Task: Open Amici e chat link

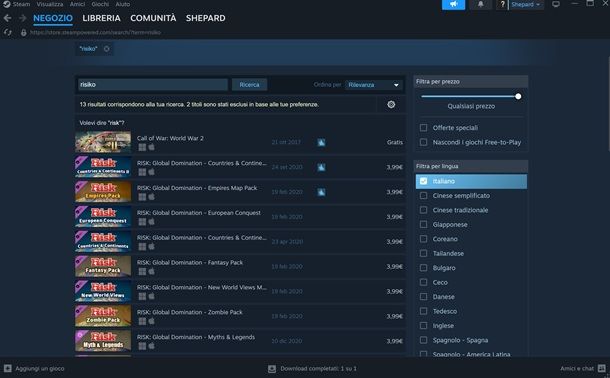Action: point(577,368)
